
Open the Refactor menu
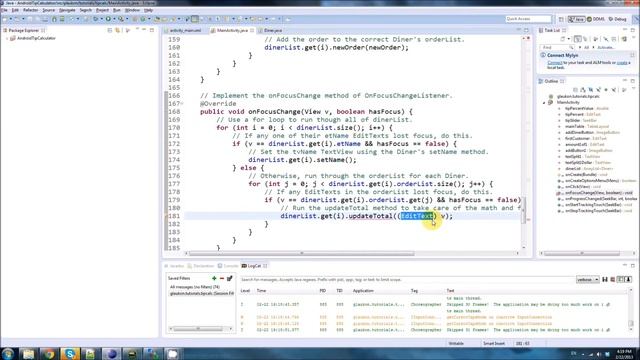click(30, 10)
